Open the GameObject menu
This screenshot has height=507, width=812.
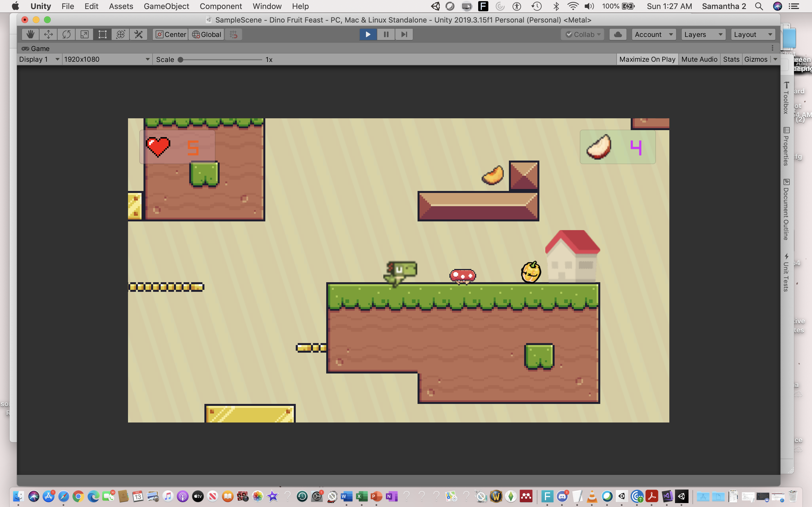166,6
